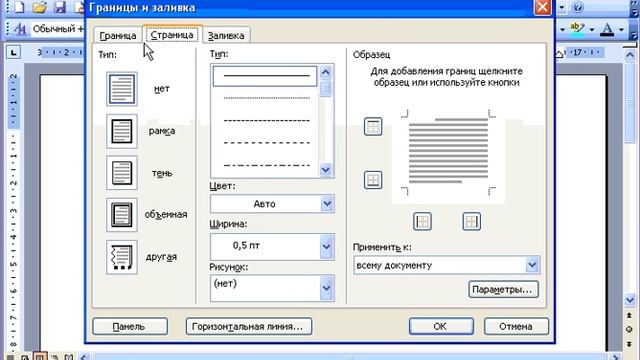Click the text highlight color icon
640x360 pixels.
[577, 29]
